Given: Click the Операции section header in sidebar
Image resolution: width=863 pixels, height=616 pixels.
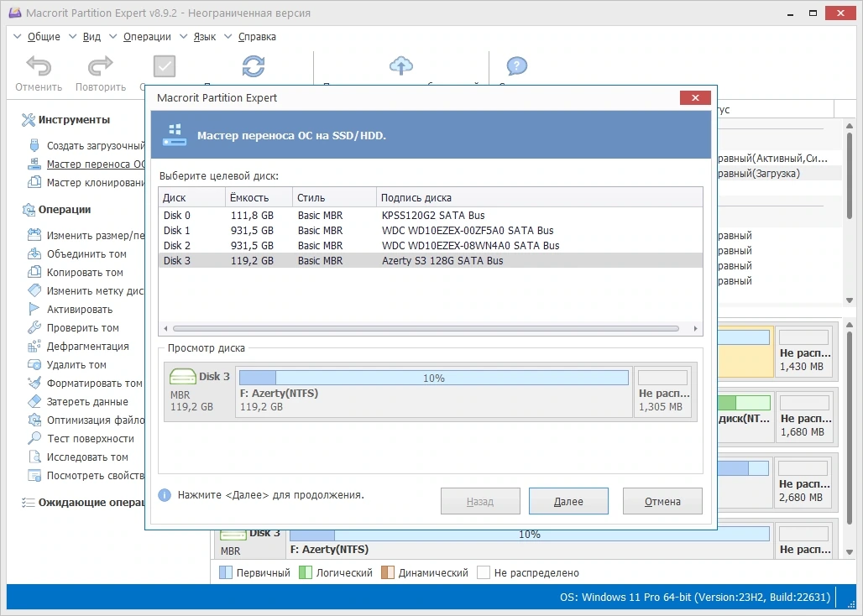Looking at the screenshot, I should pyautogui.click(x=65, y=210).
